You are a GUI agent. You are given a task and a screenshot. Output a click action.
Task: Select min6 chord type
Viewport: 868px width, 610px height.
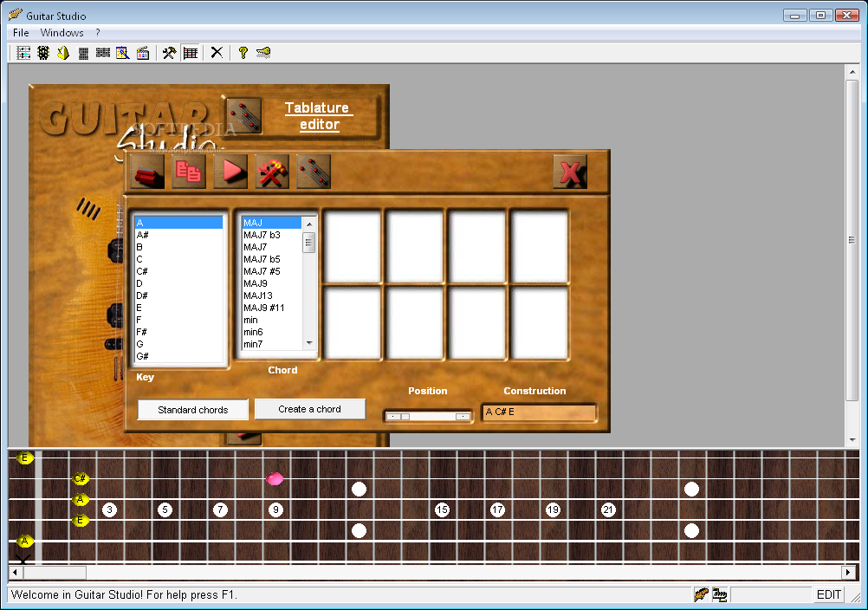[x=272, y=332]
